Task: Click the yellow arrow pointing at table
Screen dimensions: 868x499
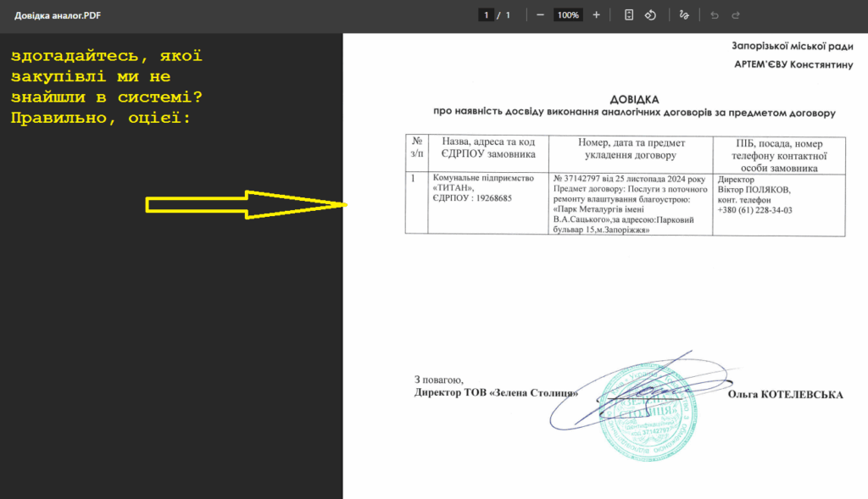Action: point(246,205)
